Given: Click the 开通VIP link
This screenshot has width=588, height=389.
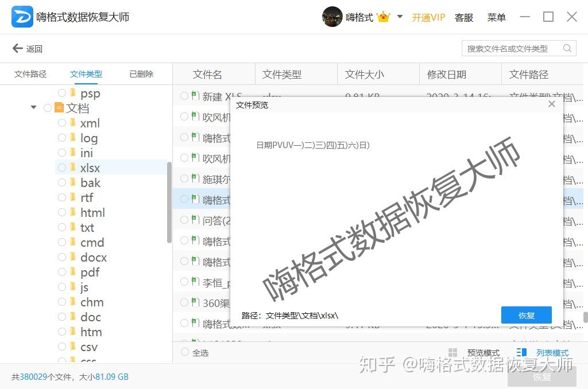Looking at the screenshot, I should (428, 17).
